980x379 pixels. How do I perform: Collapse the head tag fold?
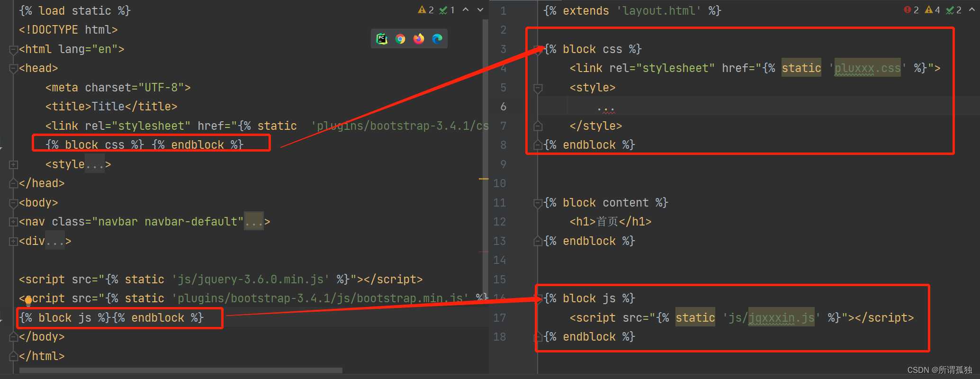pyautogui.click(x=13, y=69)
